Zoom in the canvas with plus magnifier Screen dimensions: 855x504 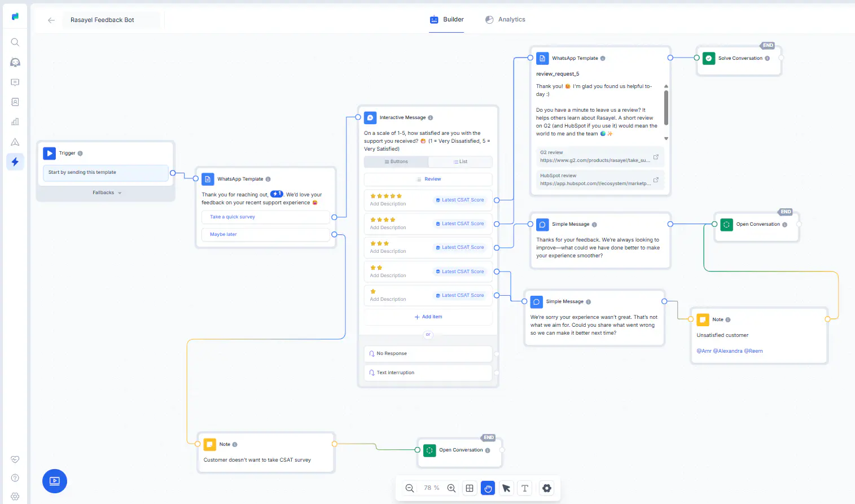click(x=451, y=488)
